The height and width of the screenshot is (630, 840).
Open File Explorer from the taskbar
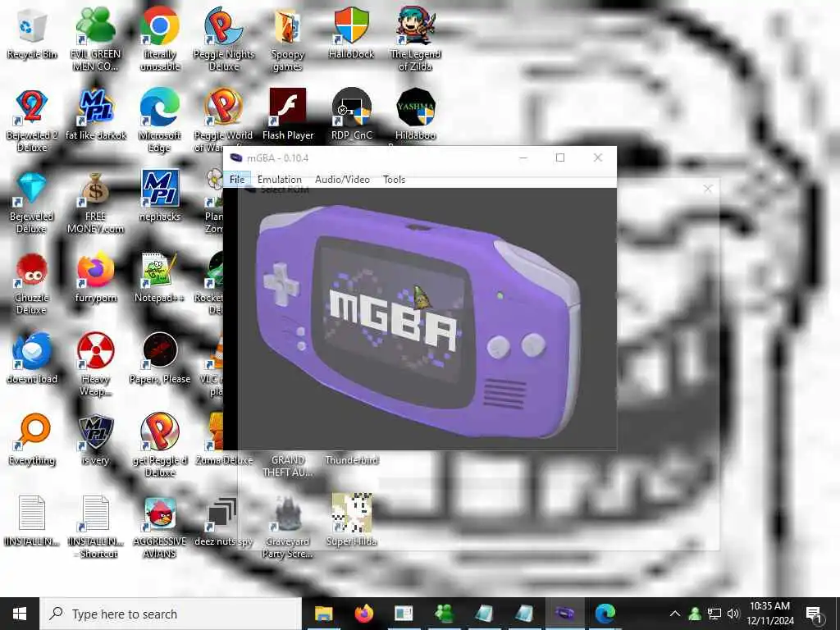point(323,614)
